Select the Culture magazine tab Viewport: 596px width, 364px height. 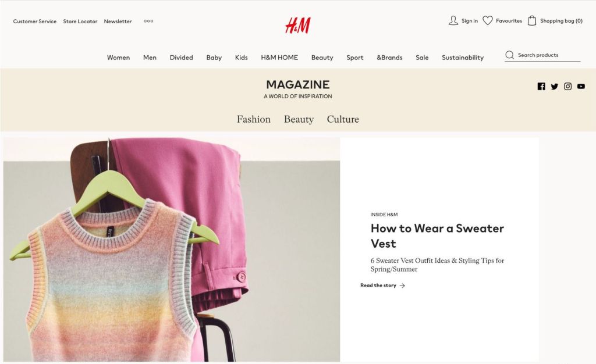click(343, 119)
